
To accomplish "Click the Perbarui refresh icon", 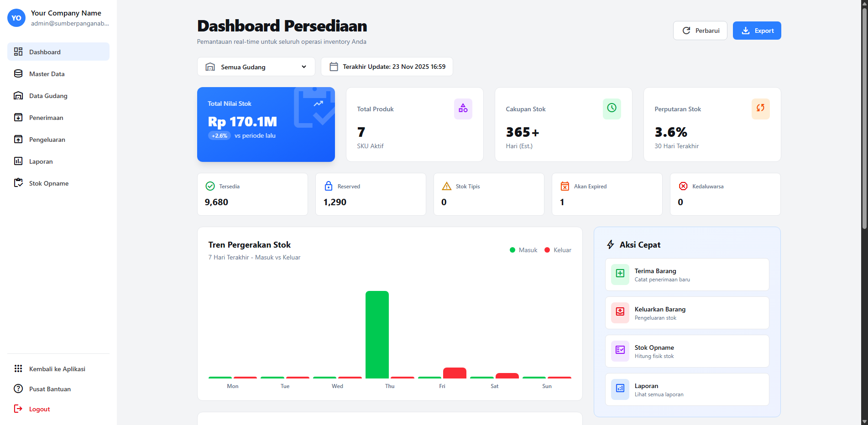I will pyautogui.click(x=687, y=30).
